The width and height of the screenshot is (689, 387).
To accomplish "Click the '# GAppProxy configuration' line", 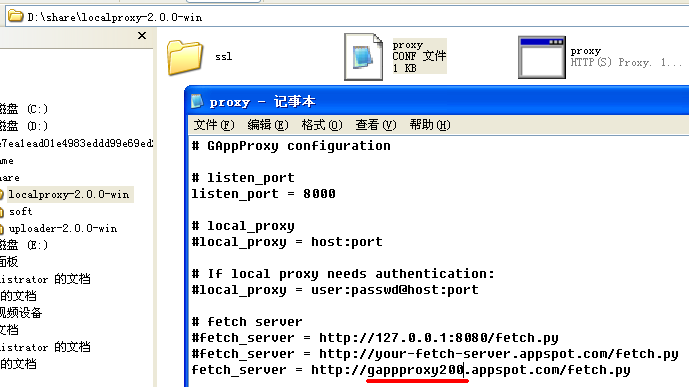I will click(x=291, y=146).
